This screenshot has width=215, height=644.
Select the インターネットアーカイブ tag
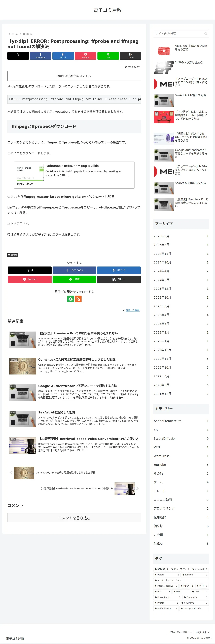(181, 580)
